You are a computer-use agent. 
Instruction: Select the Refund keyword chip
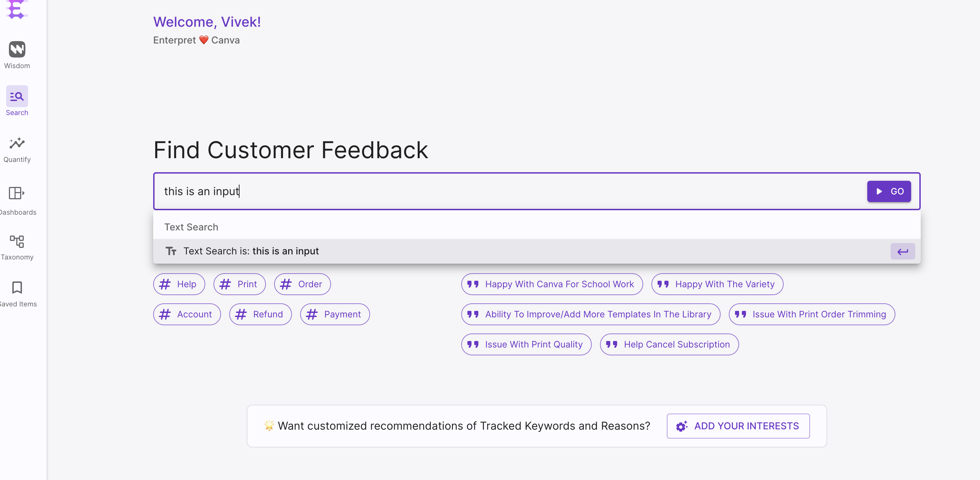click(x=260, y=314)
